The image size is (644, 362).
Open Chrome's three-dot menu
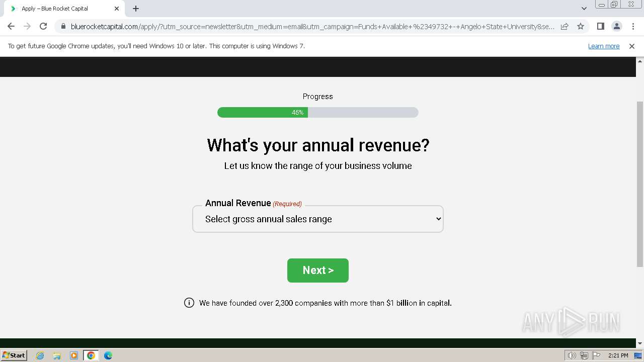coord(633,26)
